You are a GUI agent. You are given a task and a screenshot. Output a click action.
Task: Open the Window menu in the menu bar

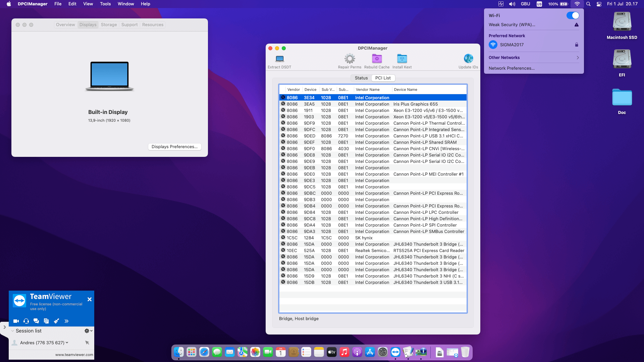[126, 4]
